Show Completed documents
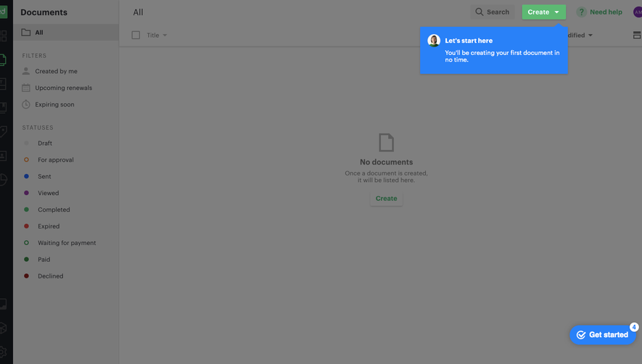Viewport: 642px width, 364px height. click(54, 210)
